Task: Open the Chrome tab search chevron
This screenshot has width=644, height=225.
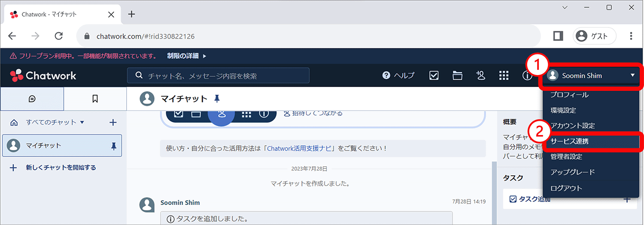Action: tap(565, 7)
